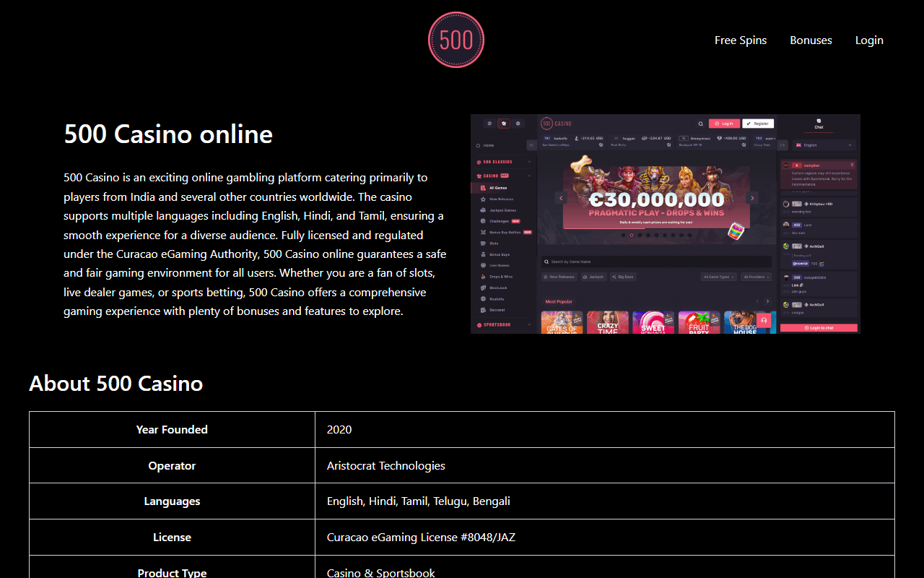Open the Free Spins page
This screenshot has height=578, width=924.
741,40
